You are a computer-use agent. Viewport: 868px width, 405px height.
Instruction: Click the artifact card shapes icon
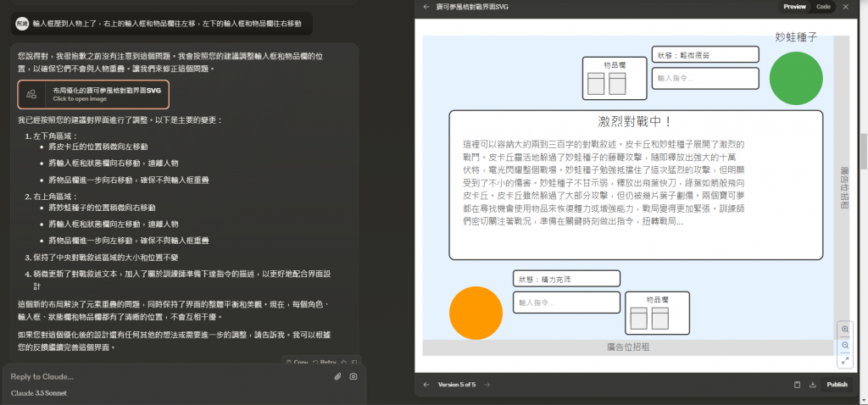tap(32, 94)
